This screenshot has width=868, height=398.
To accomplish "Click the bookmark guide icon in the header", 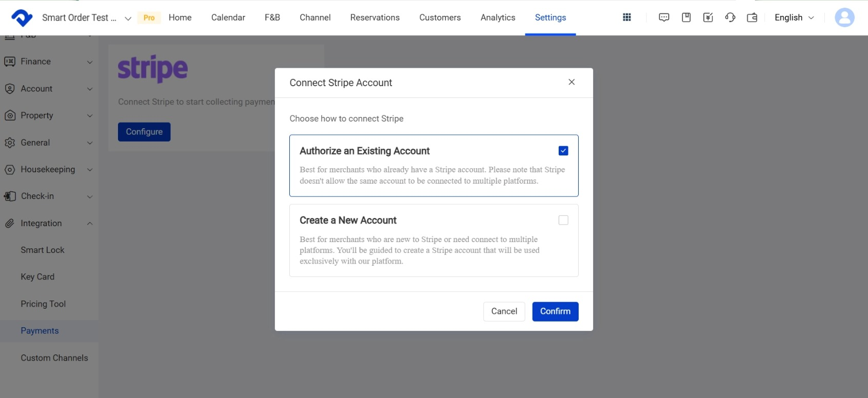I will [x=686, y=17].
